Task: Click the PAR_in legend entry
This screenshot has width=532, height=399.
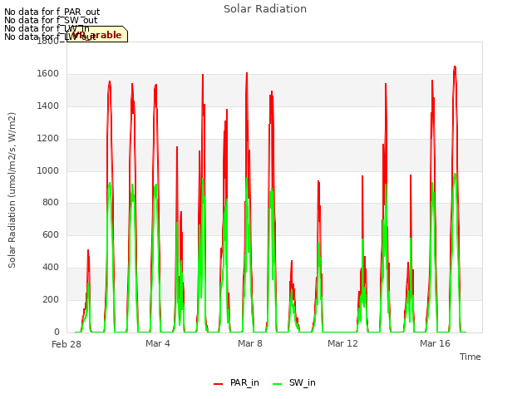Action: [236, 382]
